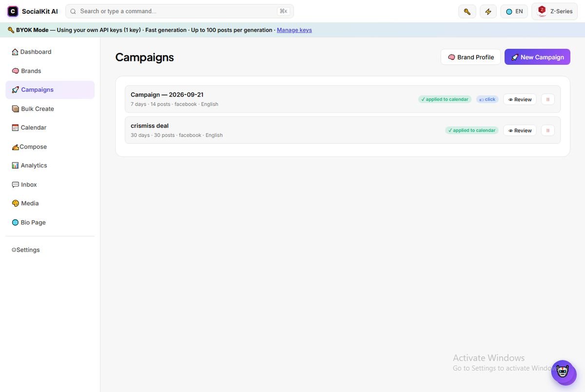
Task: Click the lightning bolt icon button
Action: pyautogui.click(x=488, y=11)
